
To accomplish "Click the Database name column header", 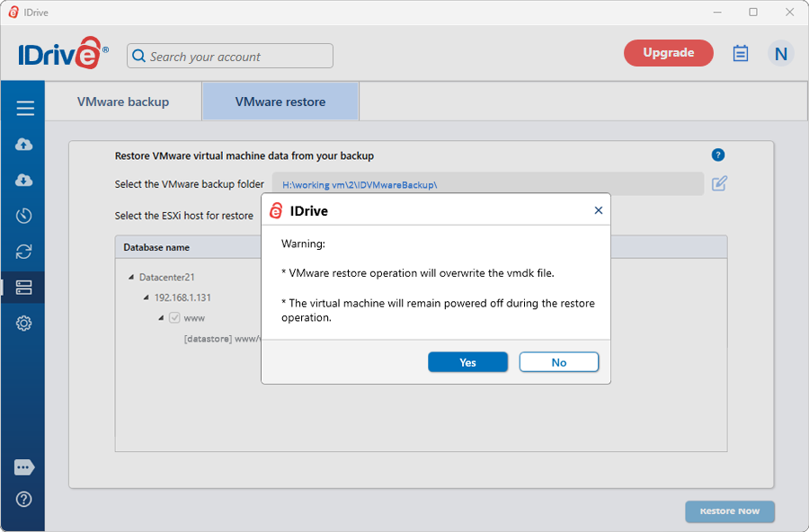I will [x=156, y=247].
